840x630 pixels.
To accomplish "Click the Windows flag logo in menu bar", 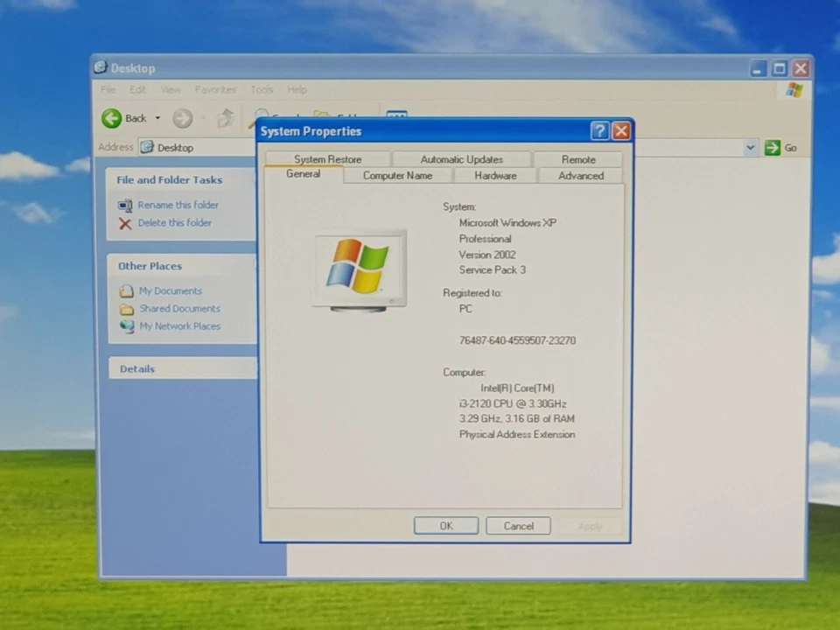I will (x=794, y=90).
